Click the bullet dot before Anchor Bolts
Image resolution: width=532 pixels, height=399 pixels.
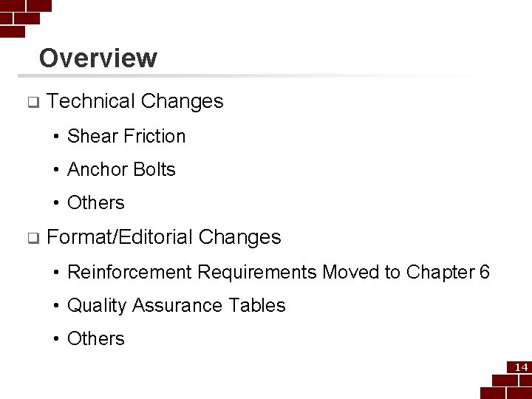(x=56, y=170)
